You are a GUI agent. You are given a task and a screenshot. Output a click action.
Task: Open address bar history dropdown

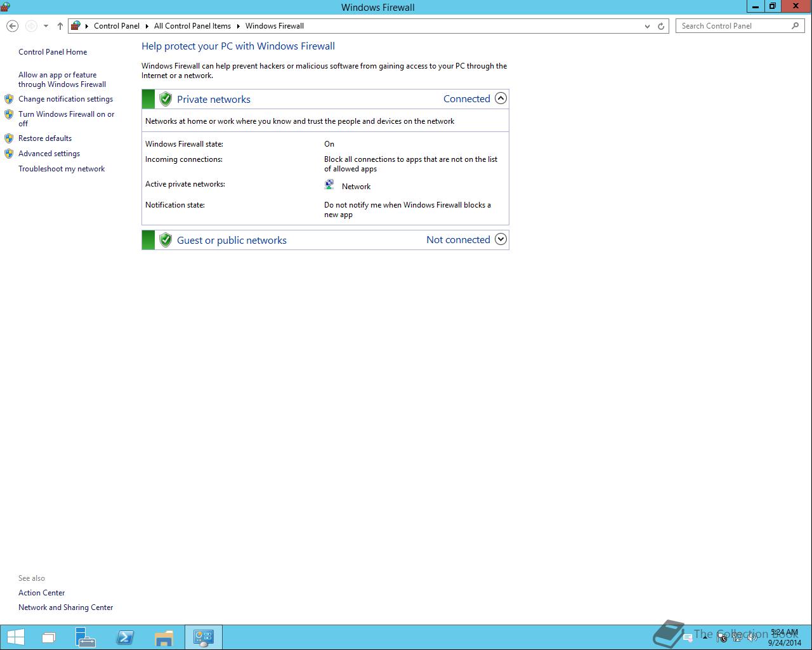point(647,26)
